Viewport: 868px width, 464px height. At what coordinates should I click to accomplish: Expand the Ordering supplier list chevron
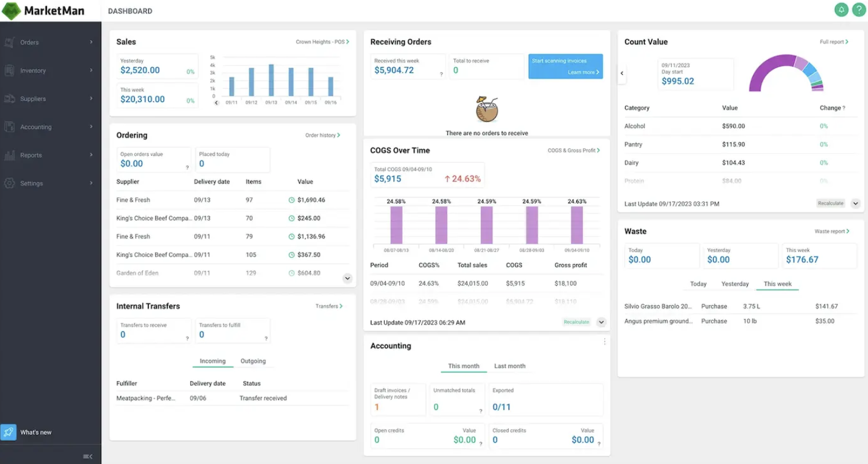[347, 278]
